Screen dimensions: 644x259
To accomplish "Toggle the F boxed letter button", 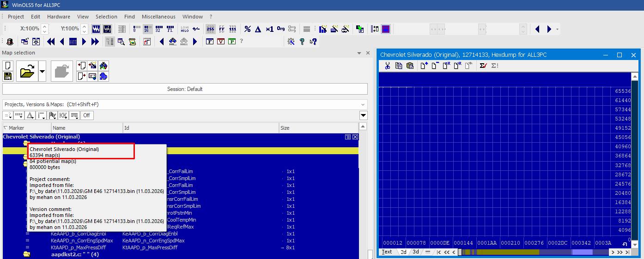I will tap(210, 42).
